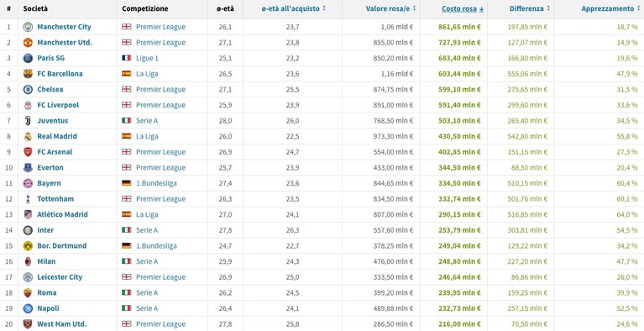
Task: Open Ligue 1 competition link
Action: tap(147, 58)
